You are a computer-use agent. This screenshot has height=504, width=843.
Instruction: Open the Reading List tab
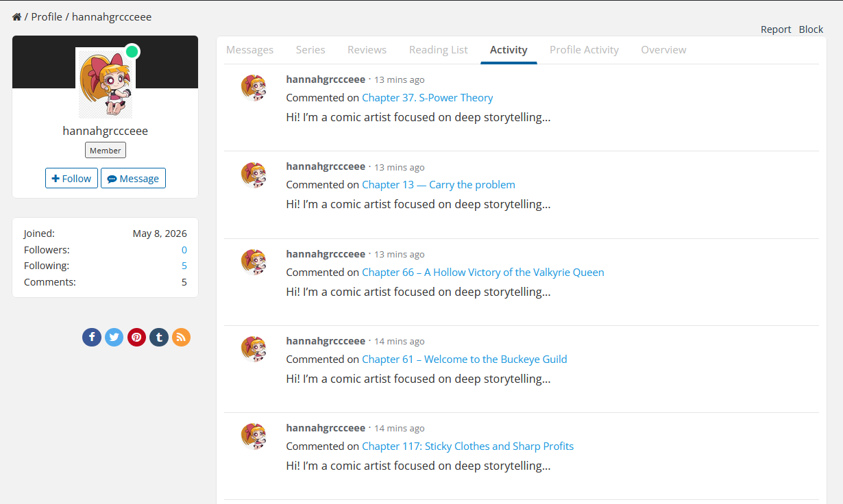(x=439, y=50)
